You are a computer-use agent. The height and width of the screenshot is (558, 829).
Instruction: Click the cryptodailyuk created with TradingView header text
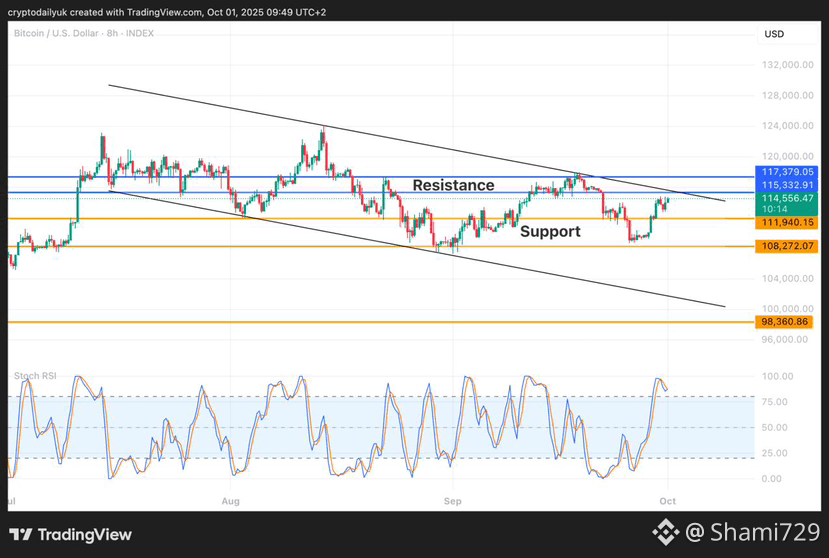pos(167,12)
